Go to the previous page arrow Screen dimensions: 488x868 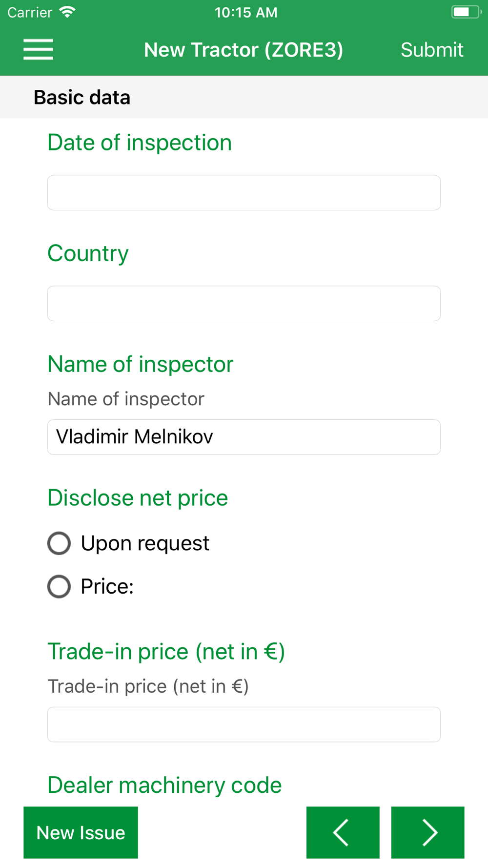click(343, 832)
